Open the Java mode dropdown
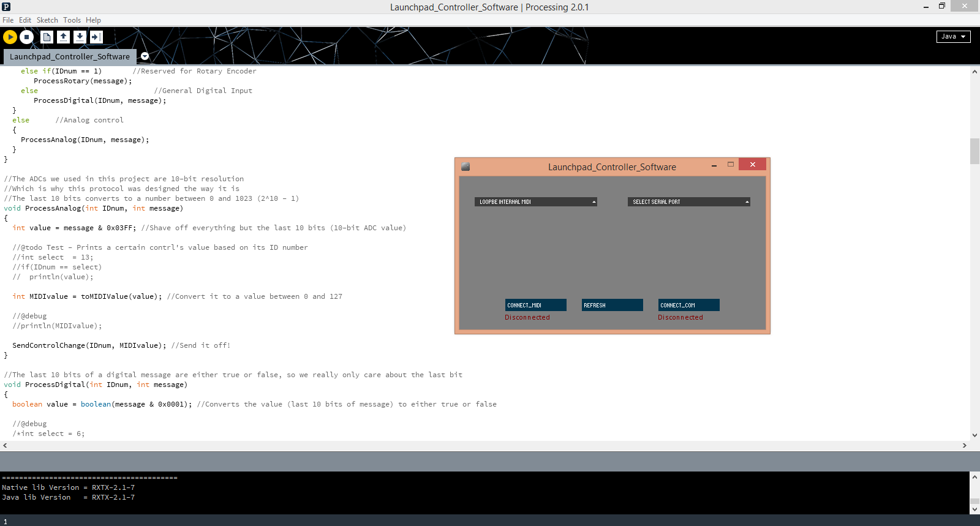The height and width of the screenshot is (526, 980). click(x=953, y=36)
